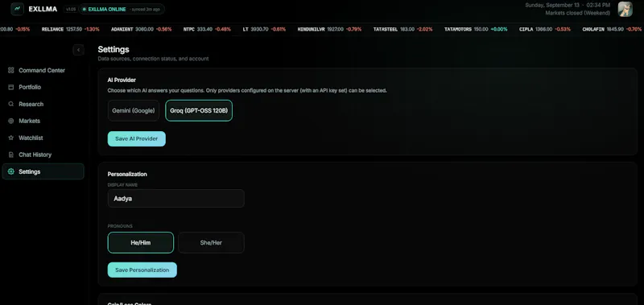Click CIPLA ticker quote
644x305 pixels.
coord(545,30)
